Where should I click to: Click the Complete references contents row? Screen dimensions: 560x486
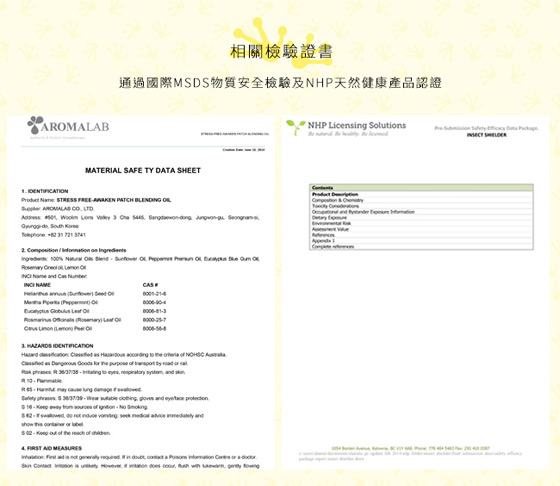[x=421, y=246]
